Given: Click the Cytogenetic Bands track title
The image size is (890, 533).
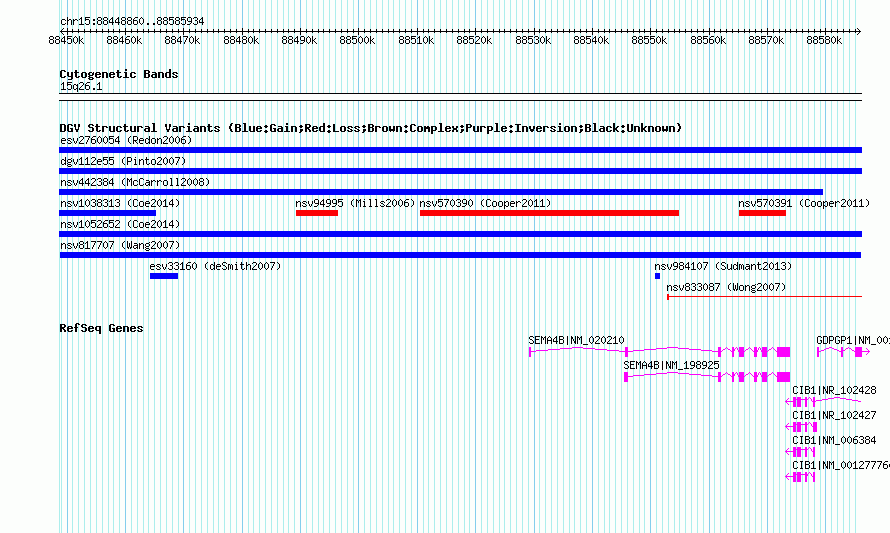Looking at the screenshot, I should click(119, 74).
